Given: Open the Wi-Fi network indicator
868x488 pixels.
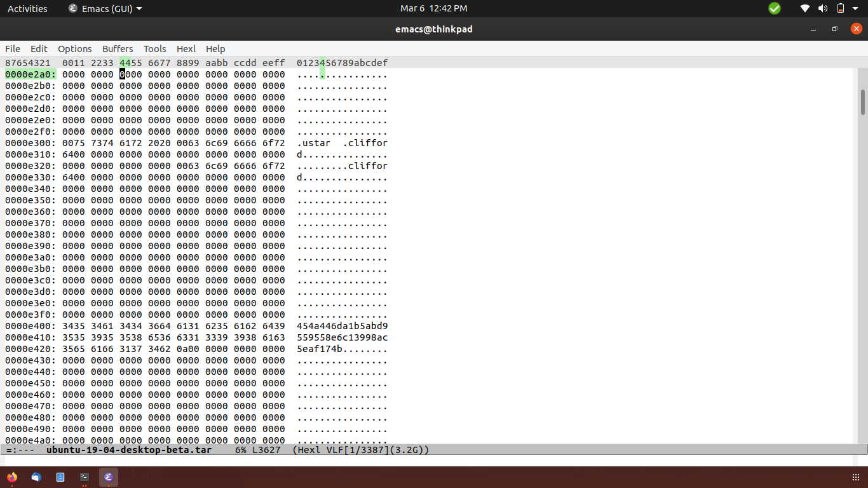Looking at the screenshot, I should click(805, 8).
